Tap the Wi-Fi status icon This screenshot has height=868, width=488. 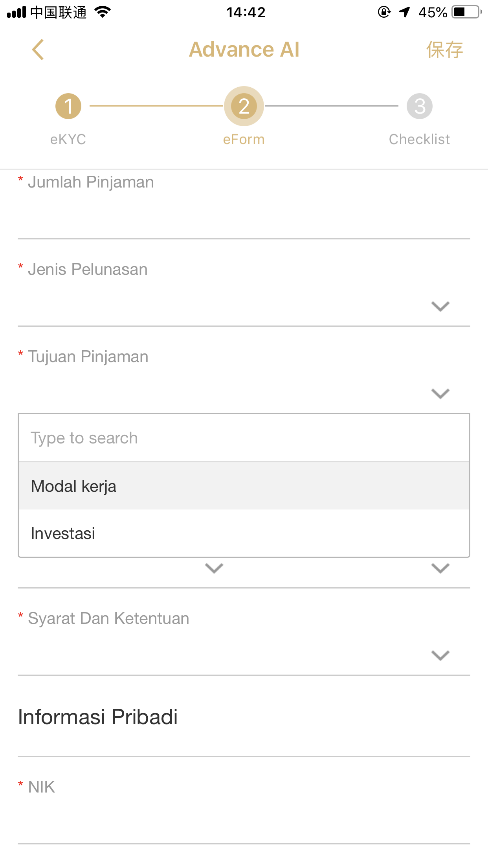point(103,12)
